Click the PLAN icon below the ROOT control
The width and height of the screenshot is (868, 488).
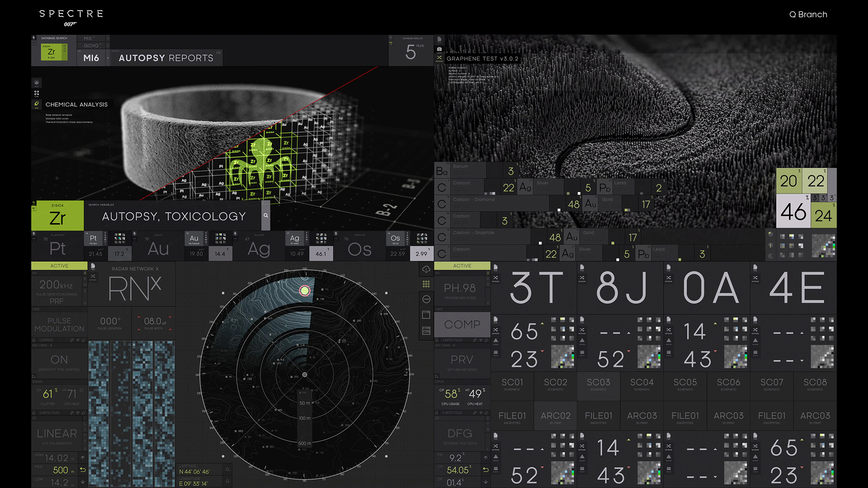36,93
